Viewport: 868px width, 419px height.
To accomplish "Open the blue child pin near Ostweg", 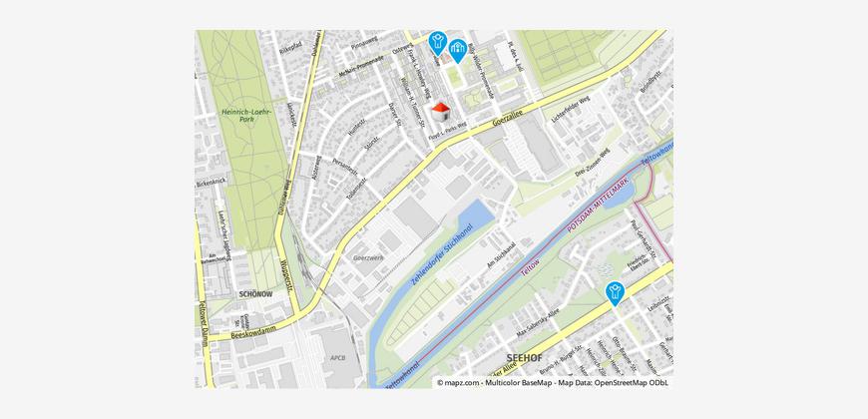I will 438,43.
